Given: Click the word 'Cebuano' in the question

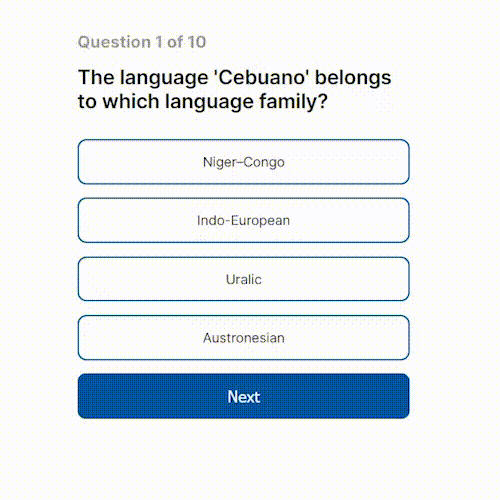Looking at the screenshot, I should [261, 78].
